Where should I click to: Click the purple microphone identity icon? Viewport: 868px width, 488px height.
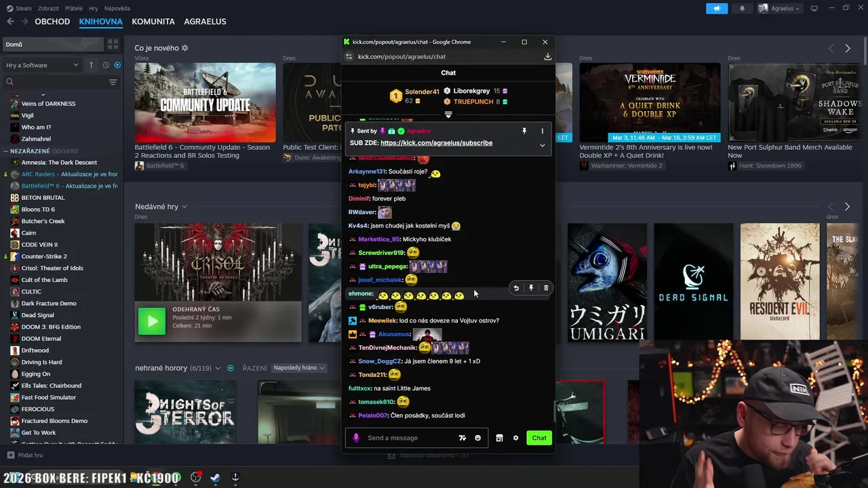[x=356, y=438]
